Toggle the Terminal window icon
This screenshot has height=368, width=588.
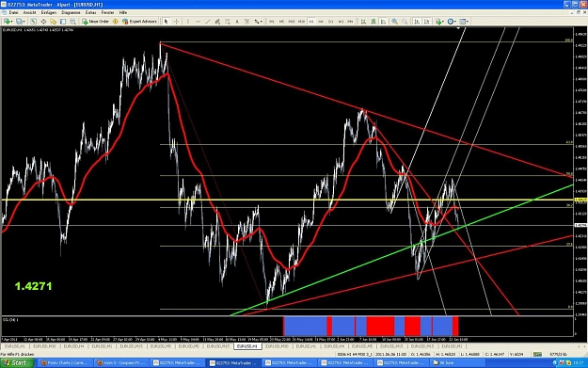coord(63,22)
